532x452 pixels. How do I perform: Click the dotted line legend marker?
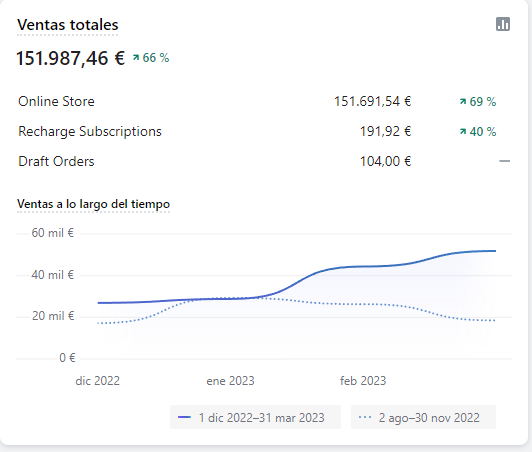(365, 417)
